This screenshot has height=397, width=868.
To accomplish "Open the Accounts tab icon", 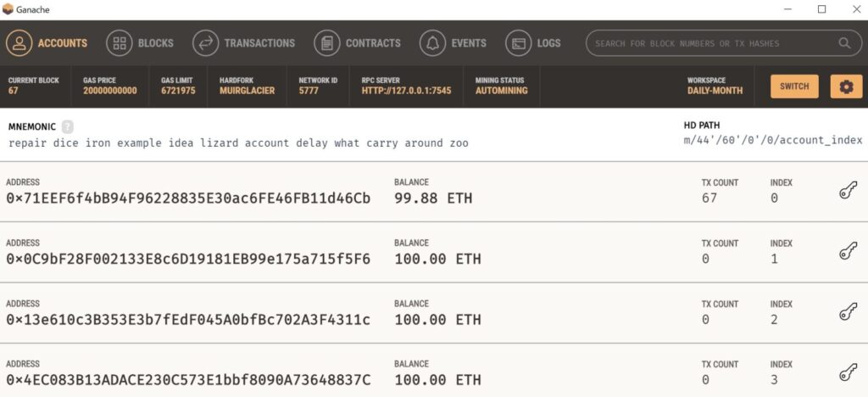I will click(19, 43).
